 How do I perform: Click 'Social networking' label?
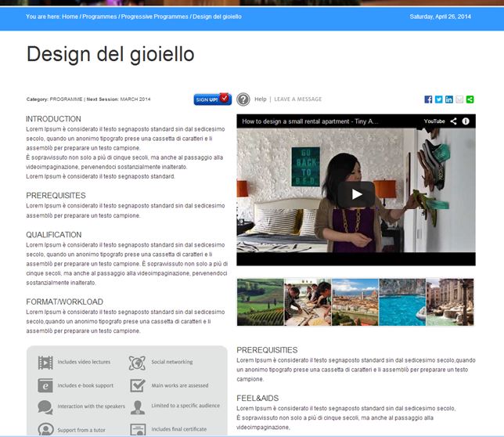(x=172, y=362)
